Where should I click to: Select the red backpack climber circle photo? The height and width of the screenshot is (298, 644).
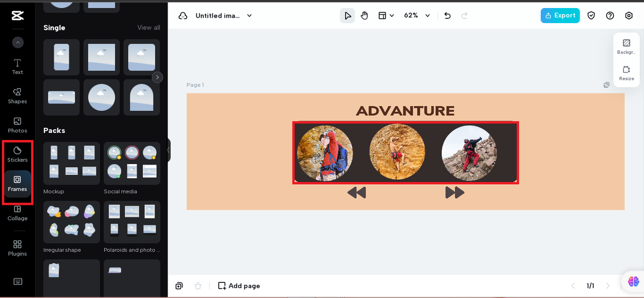(325, 153)
